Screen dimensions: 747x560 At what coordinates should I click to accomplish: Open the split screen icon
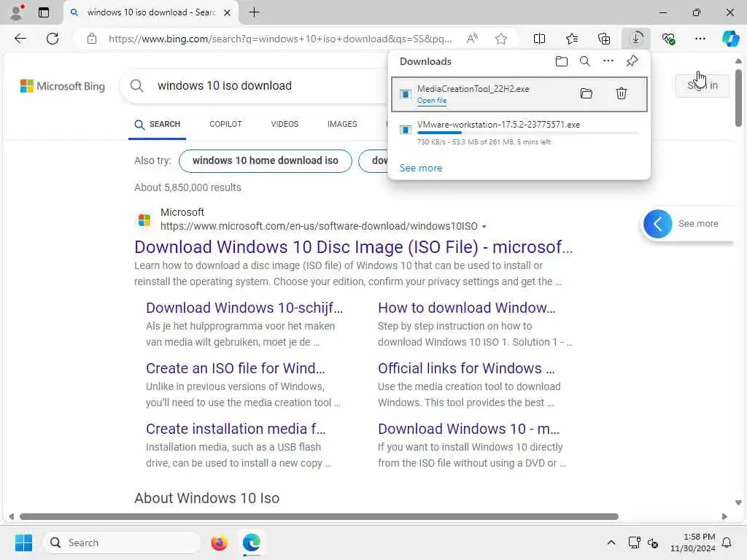[x=539, y=39]
